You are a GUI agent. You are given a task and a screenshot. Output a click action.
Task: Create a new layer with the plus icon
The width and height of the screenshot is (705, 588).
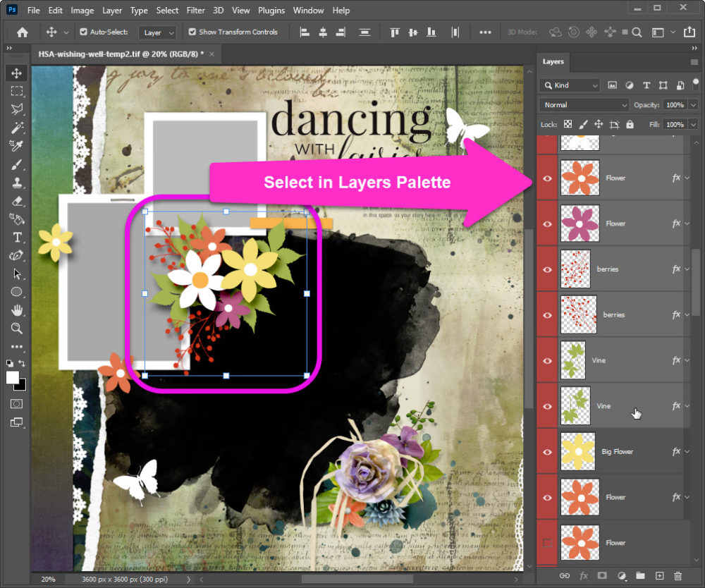[659, 576]
